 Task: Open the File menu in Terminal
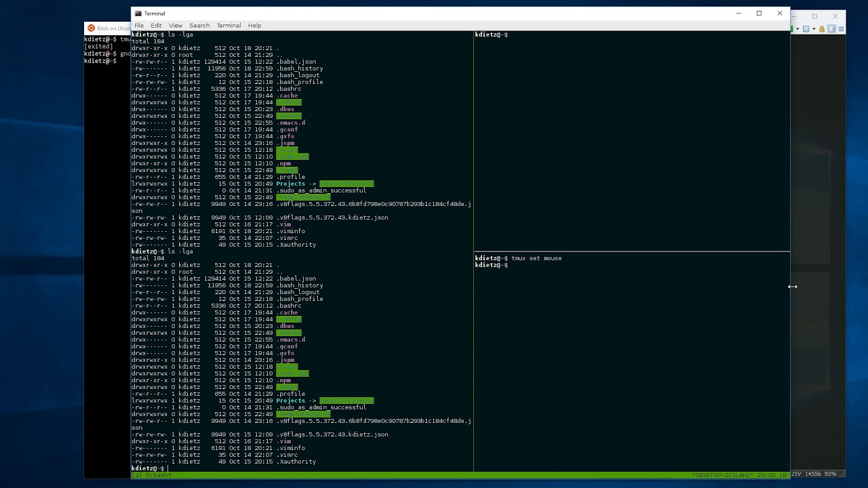pos(139,25)
